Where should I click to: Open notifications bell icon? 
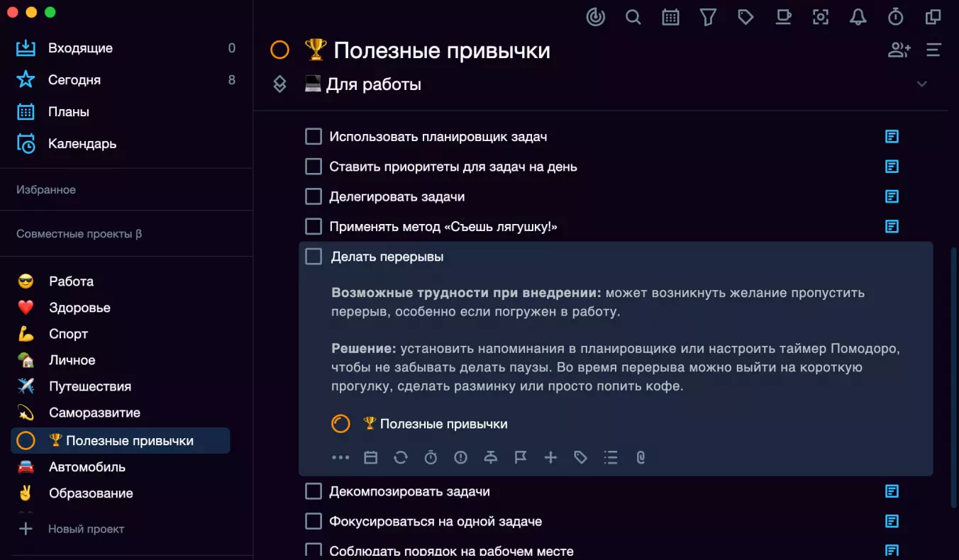[x=858, y=17]
